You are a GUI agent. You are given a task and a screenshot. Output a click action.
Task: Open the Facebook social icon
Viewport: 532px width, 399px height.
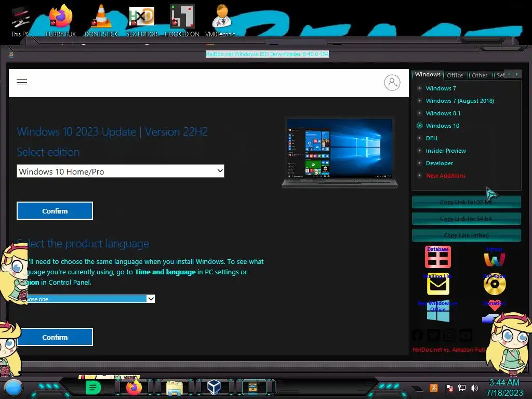coord(418,335)
